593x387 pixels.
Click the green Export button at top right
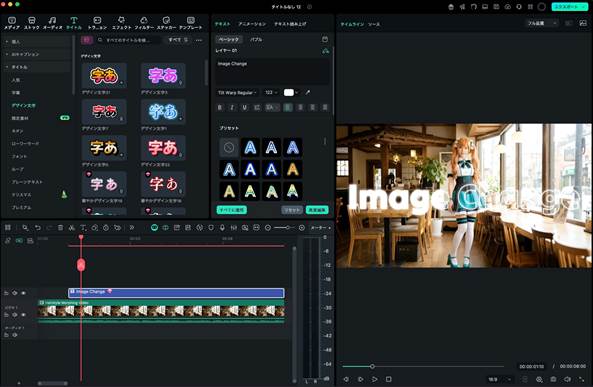570,7
